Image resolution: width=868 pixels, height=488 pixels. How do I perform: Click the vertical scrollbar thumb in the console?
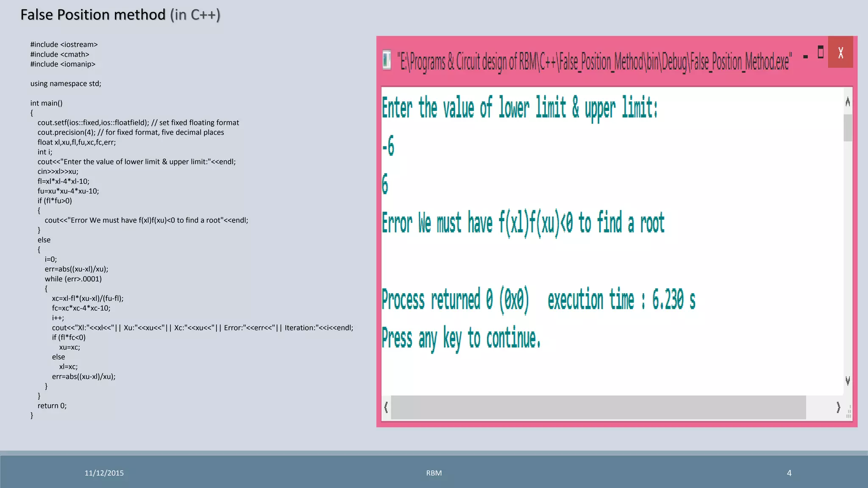point(848,128)
